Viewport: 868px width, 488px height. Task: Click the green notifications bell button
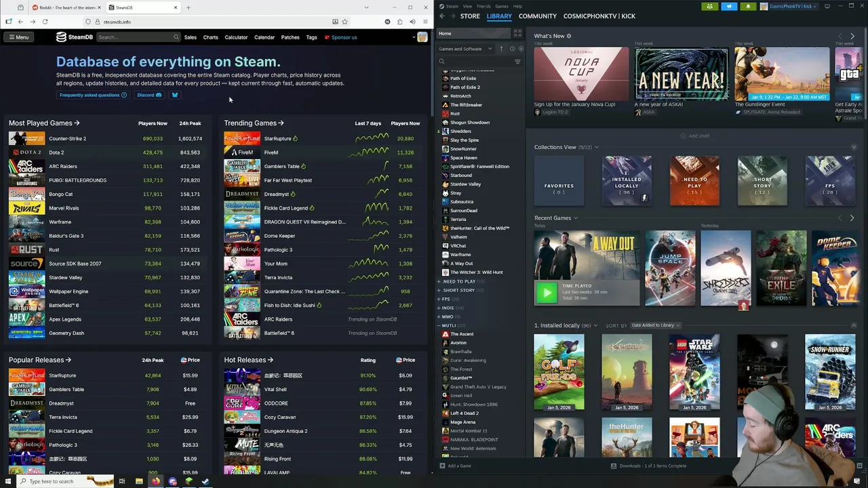[x=748, y=6]
